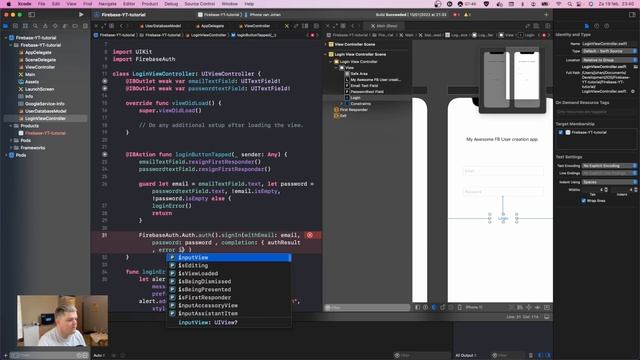Viewport: 640px width, 360px height.
Task: Click the close X of the Interface Builder pane
Action: pyautogui.click(x=327, y=26)
